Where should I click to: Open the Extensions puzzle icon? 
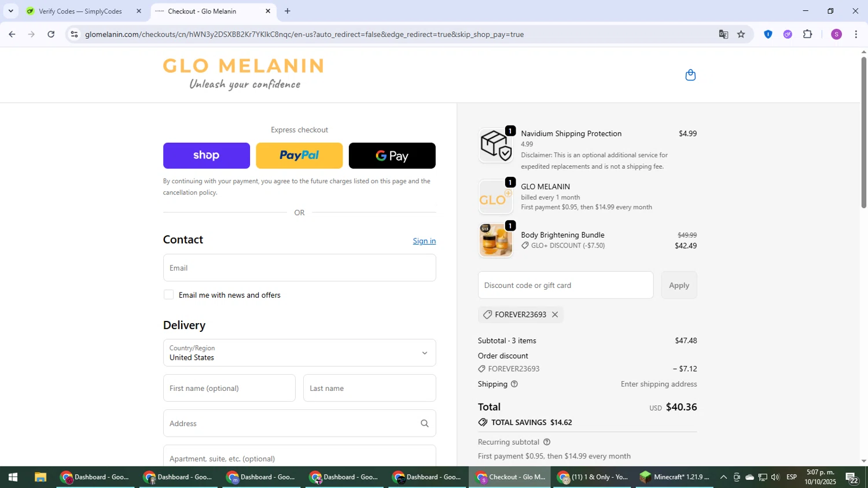(x=808, y=35)
